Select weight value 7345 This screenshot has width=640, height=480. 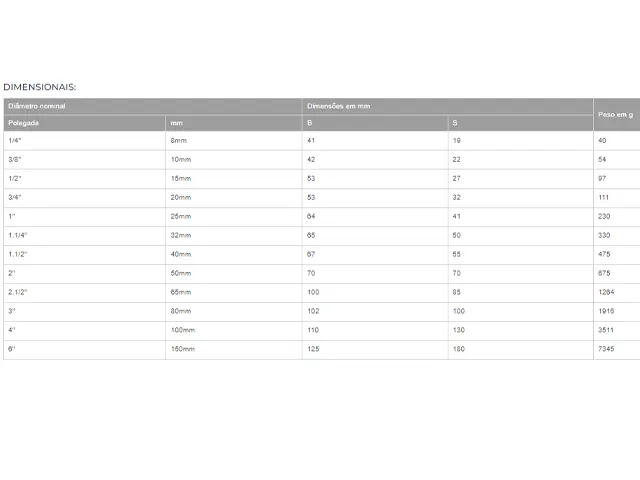click(x=606, y=349)
